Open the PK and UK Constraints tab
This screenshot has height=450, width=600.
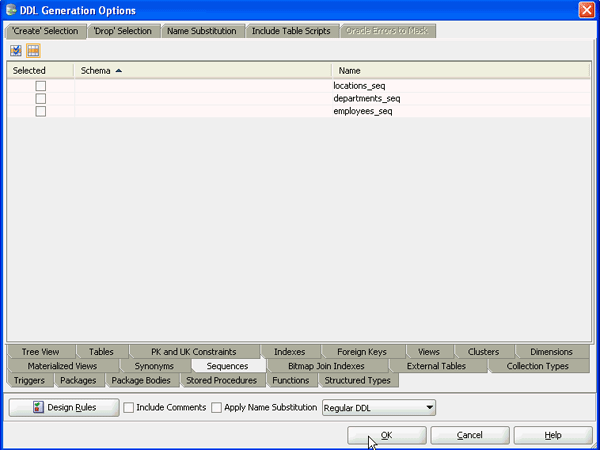pyautogui.click(x=194, y=352)
